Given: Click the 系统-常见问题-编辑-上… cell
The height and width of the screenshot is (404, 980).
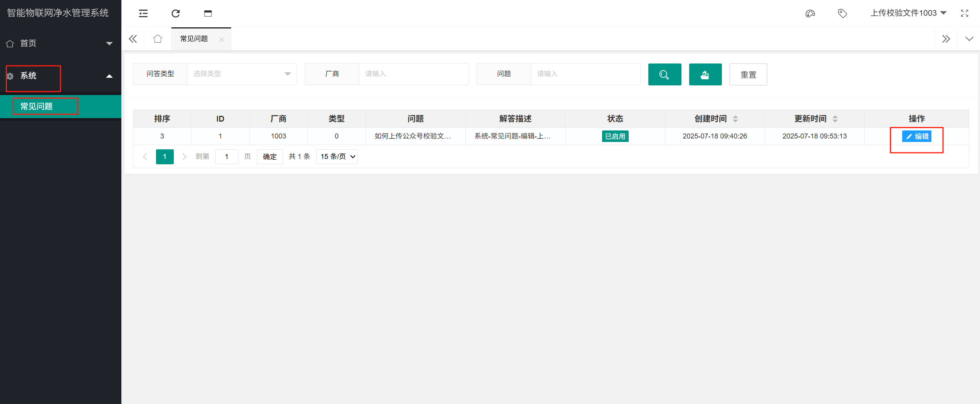Looking at the screenshot, I should 515,136.
